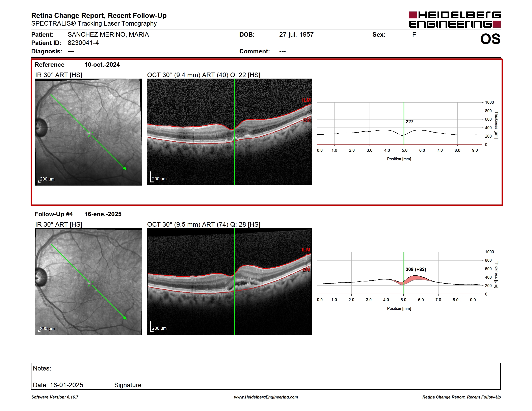Click 'Software Version: 6.16.7' in the footer
532x411 pixels.
point(55,397)
